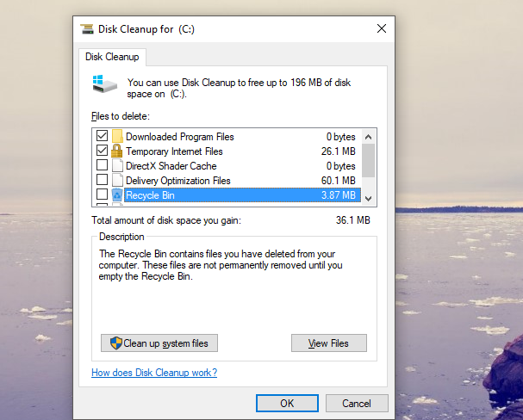Check the DirectX Shader Cache checkbox
This screenshot has height=420, width=523.
point(102,165)
